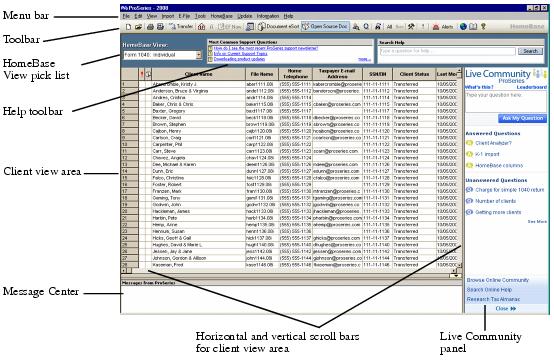Viewport: 554px width, 361px height.
Task: Go to HomeBase using the house icon
Action: pyautogui.click(x=201, y=26)
